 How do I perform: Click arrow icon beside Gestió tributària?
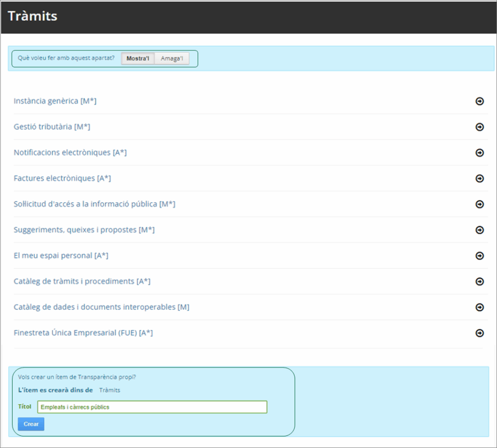[480, 127]
